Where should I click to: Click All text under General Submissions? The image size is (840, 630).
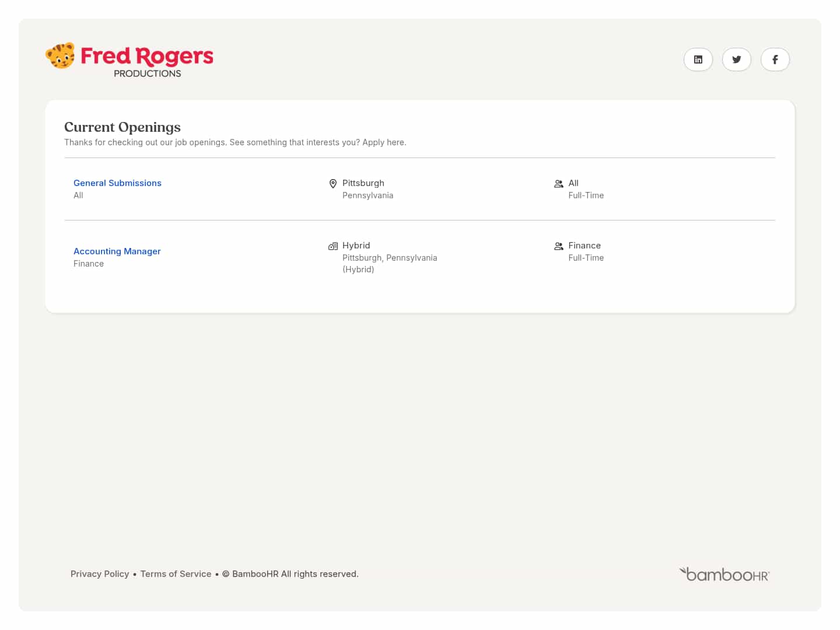tap(78, 195)
